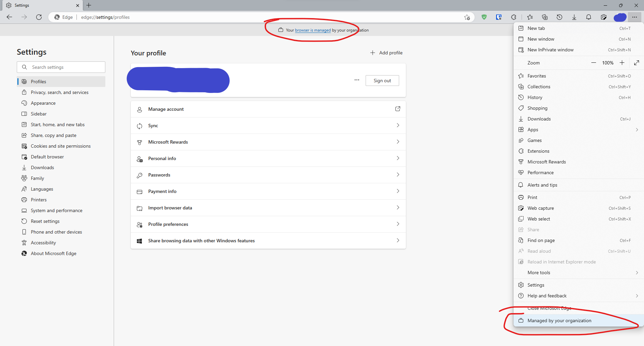
Task: Open a new tab with the plus icon
Action: click(x=89, y=5)
